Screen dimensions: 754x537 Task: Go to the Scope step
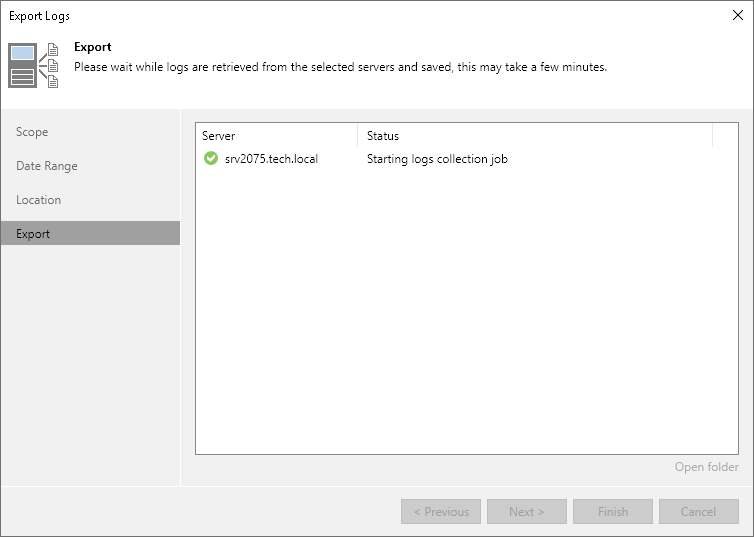click(x=32, y=132)
